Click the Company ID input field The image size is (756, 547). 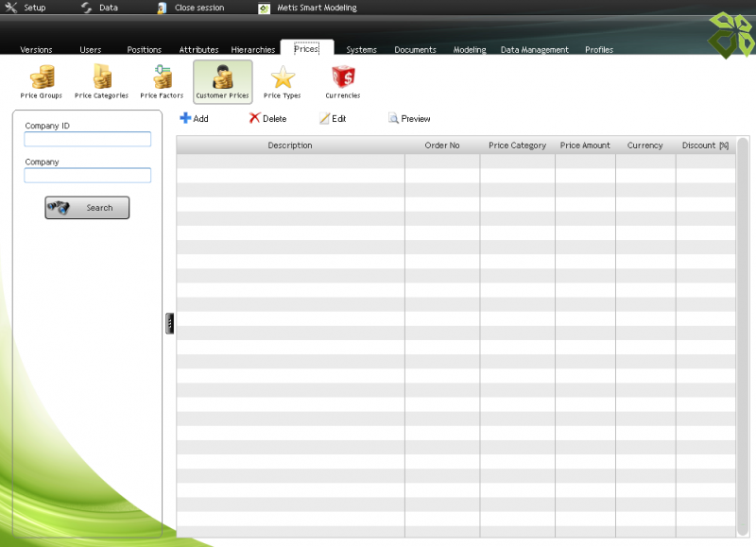(x=88, y=139)
